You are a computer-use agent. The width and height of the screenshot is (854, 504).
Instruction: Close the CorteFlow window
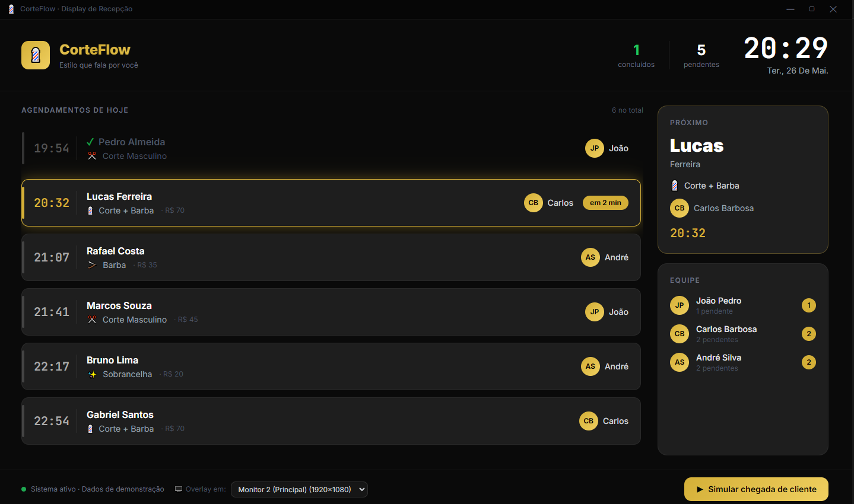tap(833, 9)
